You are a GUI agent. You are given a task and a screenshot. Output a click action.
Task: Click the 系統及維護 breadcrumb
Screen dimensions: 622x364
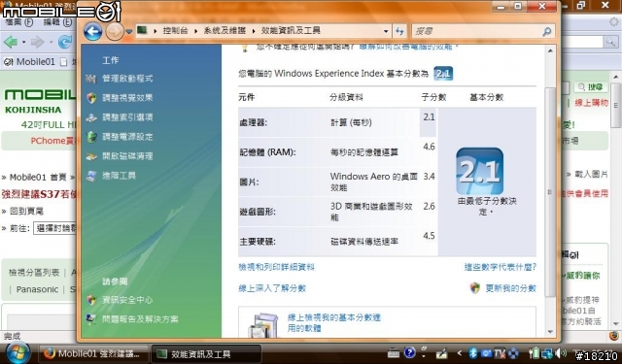pos(225,30)
